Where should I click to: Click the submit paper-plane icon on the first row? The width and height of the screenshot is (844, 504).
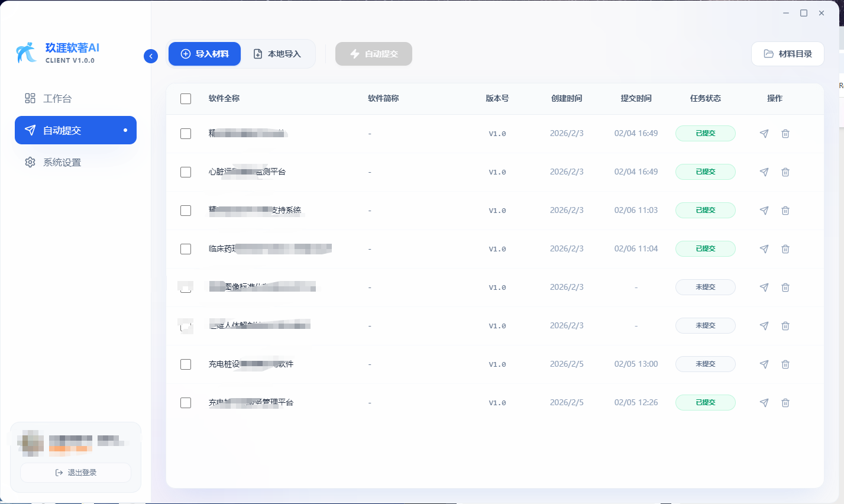pyautogui.click(x=764, y=133)
